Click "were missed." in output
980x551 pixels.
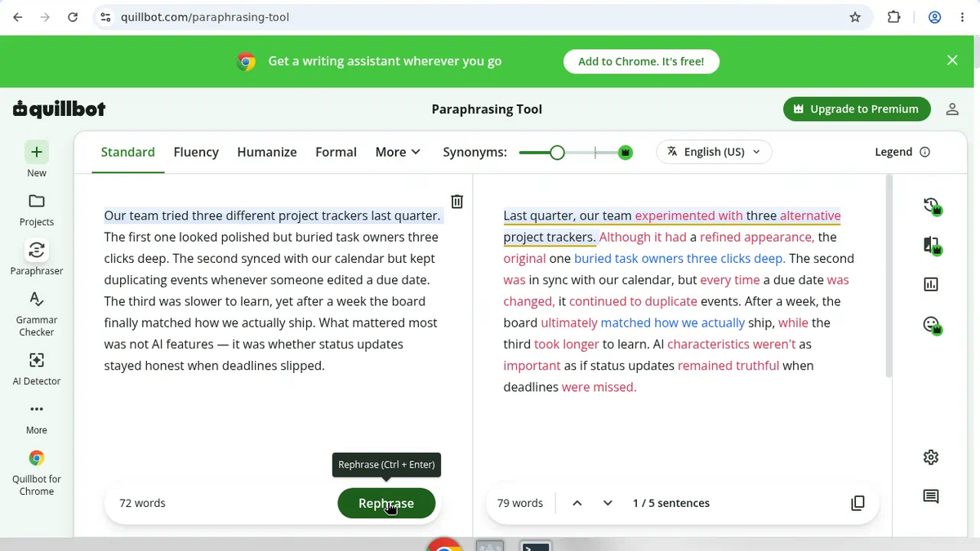click(x=599, y=387)
